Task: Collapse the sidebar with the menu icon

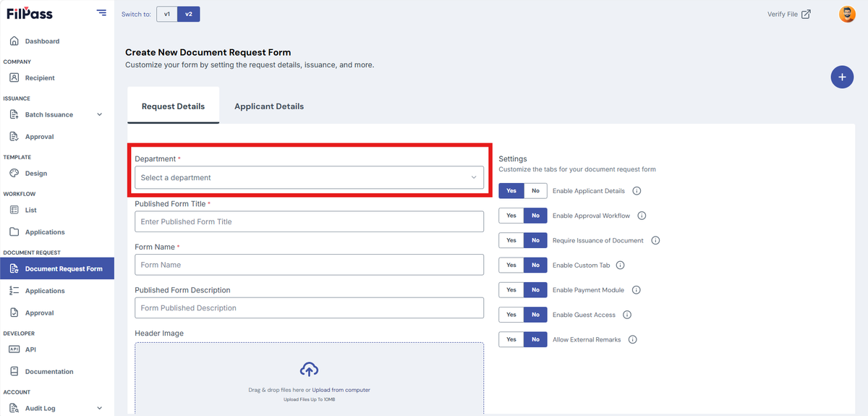Action: click(101, 13)
